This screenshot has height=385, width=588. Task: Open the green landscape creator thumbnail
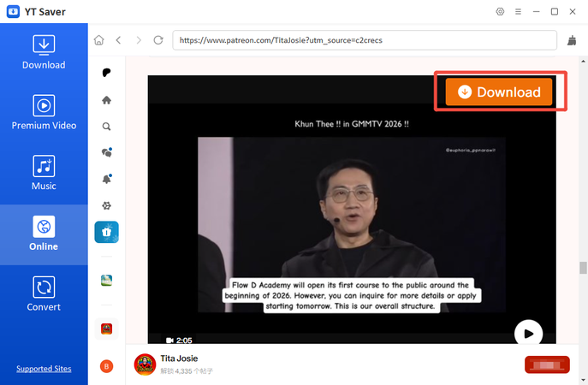(x=106, y=280)
